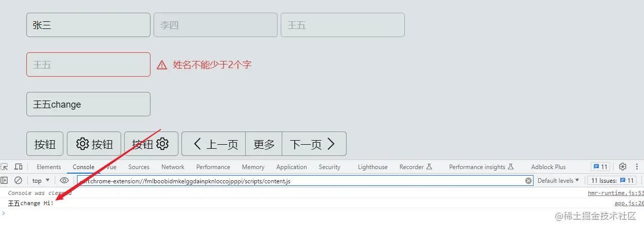Click the left chevron on 上一页
Viewport: 644px width, 229px height.
point(198,144)
